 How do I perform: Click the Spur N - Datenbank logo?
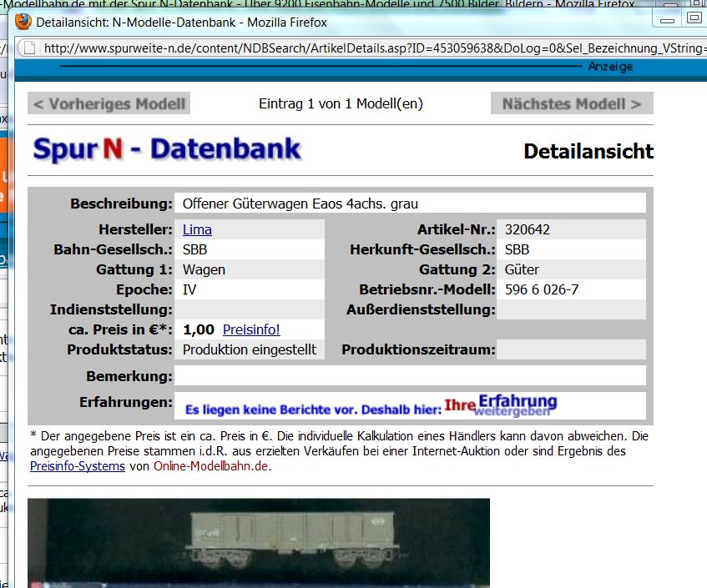pyautogui.click(x=167, y=149)
